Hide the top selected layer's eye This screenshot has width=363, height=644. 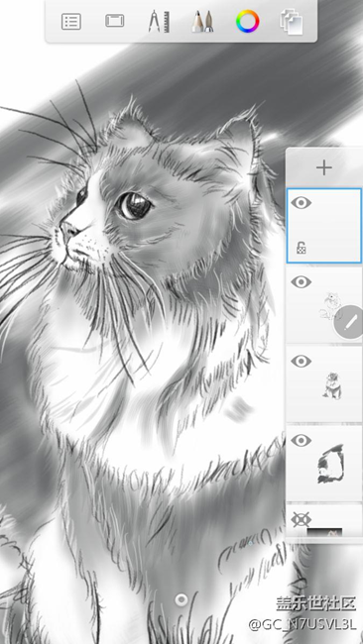click(301, 203)
